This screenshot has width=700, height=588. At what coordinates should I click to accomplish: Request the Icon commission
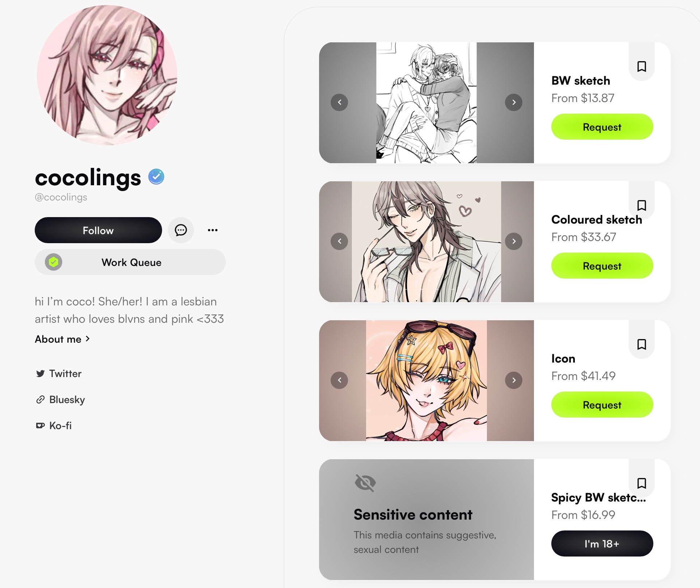pos(602,405)
